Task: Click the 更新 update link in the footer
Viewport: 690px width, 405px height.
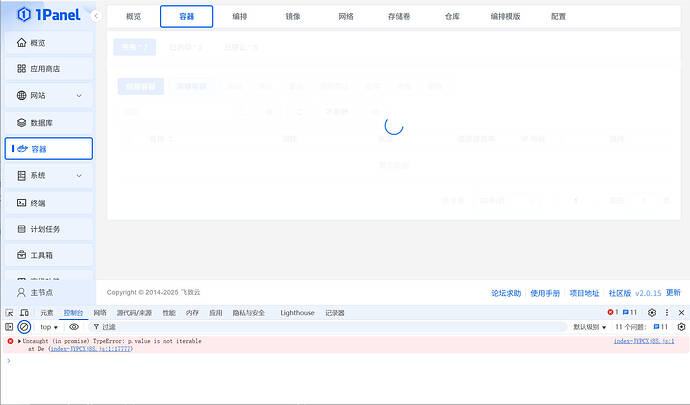Action: pos(673,293)
